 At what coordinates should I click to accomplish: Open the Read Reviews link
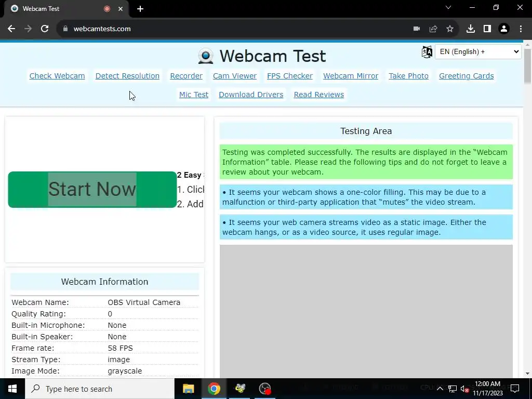point(319,95)
